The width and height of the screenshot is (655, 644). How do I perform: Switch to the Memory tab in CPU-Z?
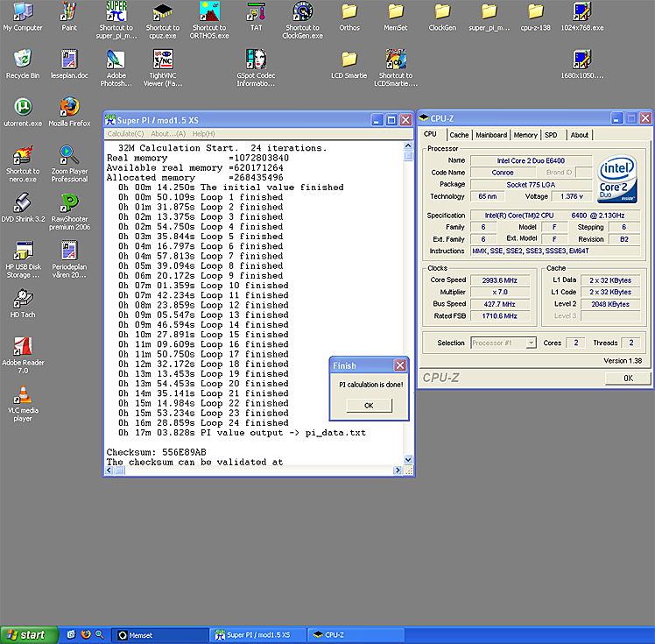click(525, 135)
